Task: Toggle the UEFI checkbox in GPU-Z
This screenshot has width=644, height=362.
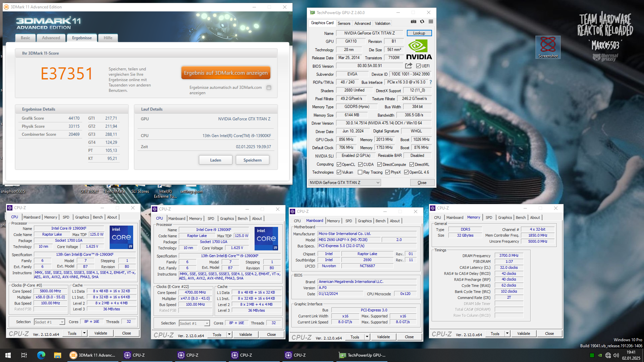Action: click(x=418, y=66)
